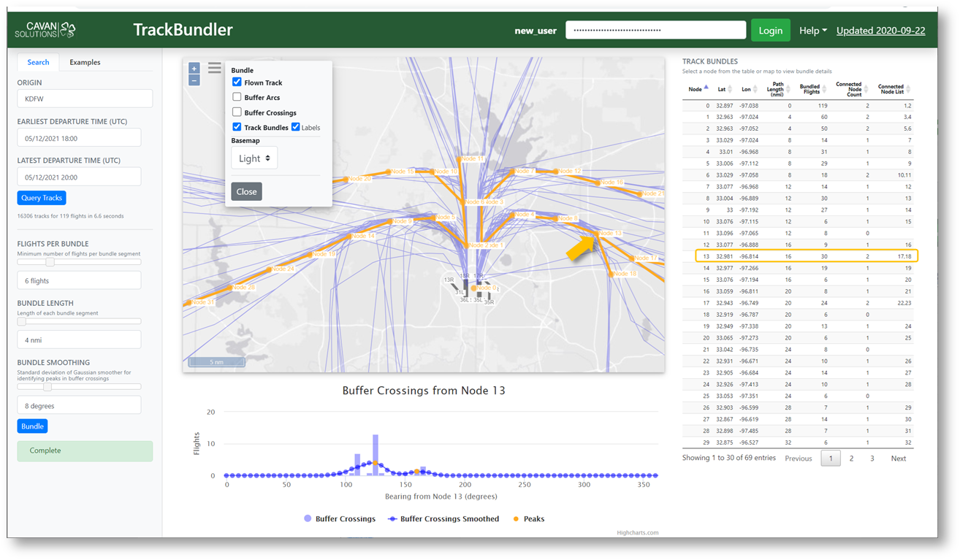The width and height of the screenshot is (960, 560).
Task: Click the Peaks legend marker
Action: coord(516,518)
